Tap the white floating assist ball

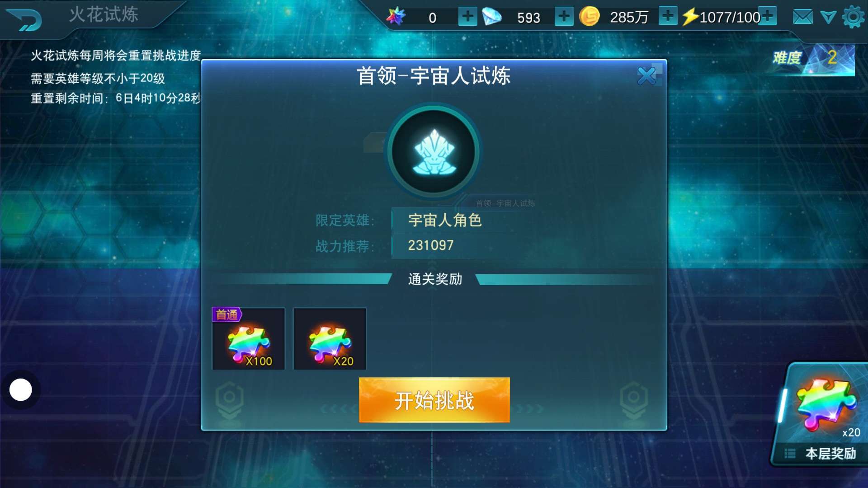tap(21, 390)
